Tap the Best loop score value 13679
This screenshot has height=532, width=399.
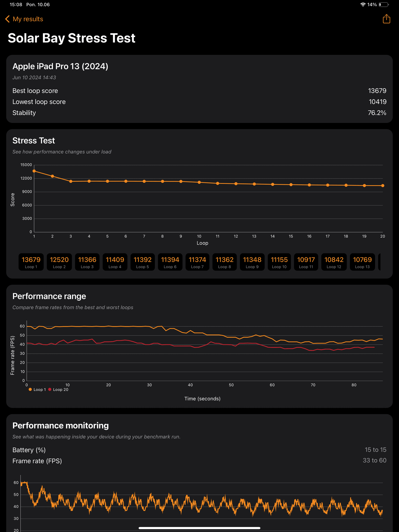[x=377, y=91]
